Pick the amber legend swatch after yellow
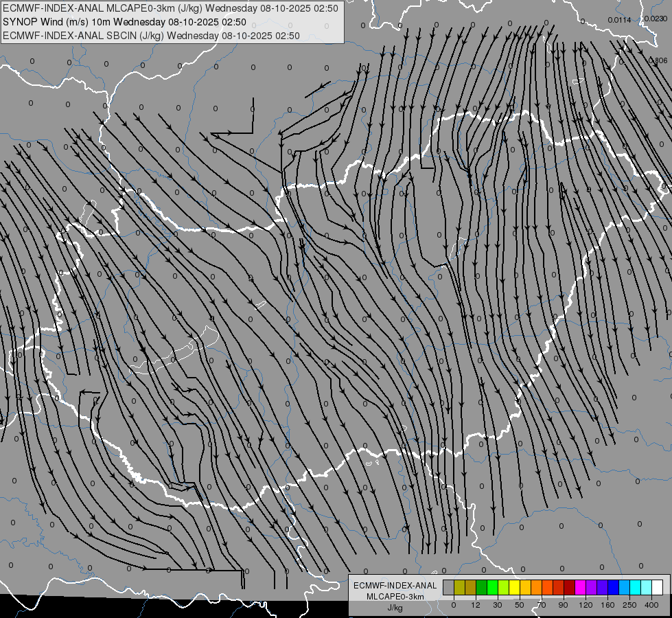The image size is (672, 618). [x=525, y=587]
